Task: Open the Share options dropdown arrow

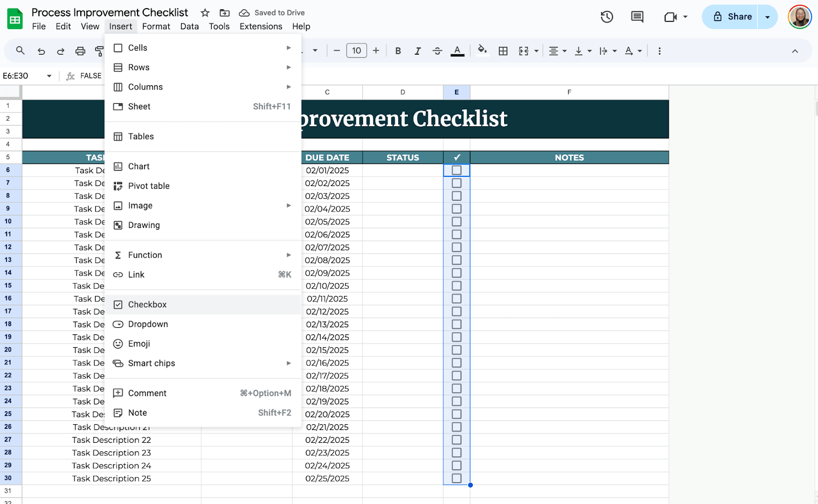Action: tap(767, 17)
